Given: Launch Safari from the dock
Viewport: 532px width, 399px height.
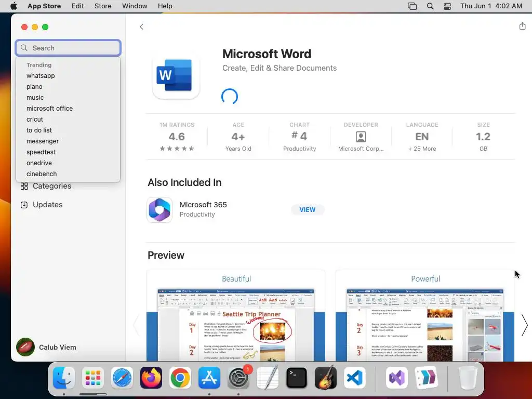Looking at the screenshot, I should coord(122,378).
